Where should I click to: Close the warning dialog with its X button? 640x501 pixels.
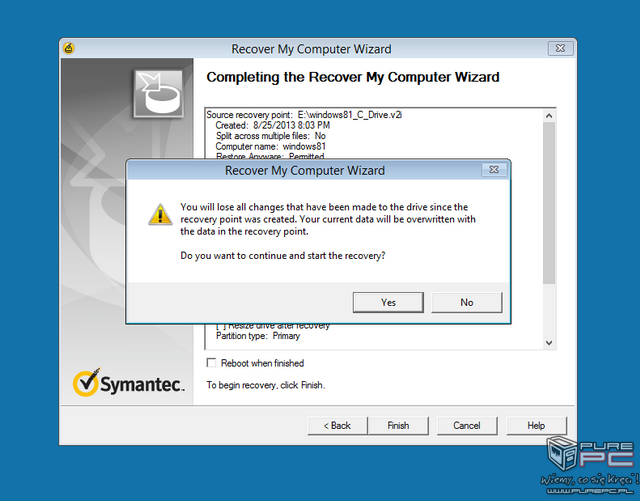(494, 169)
